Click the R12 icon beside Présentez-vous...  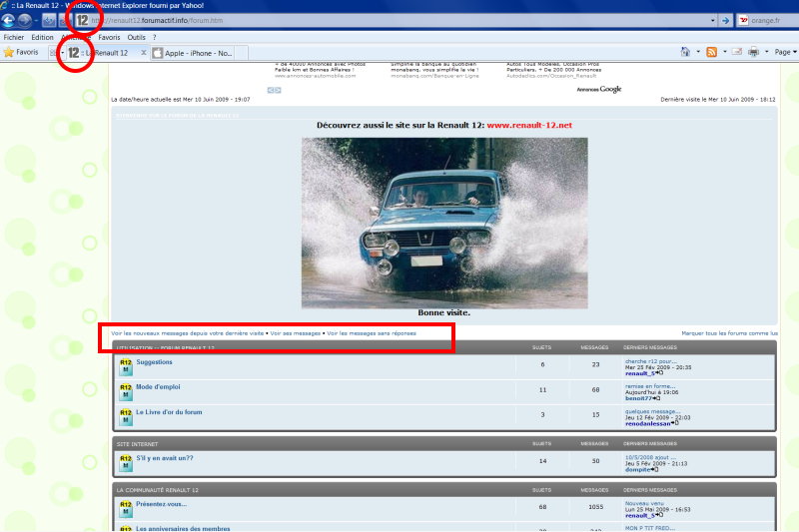tap(126, 509)
